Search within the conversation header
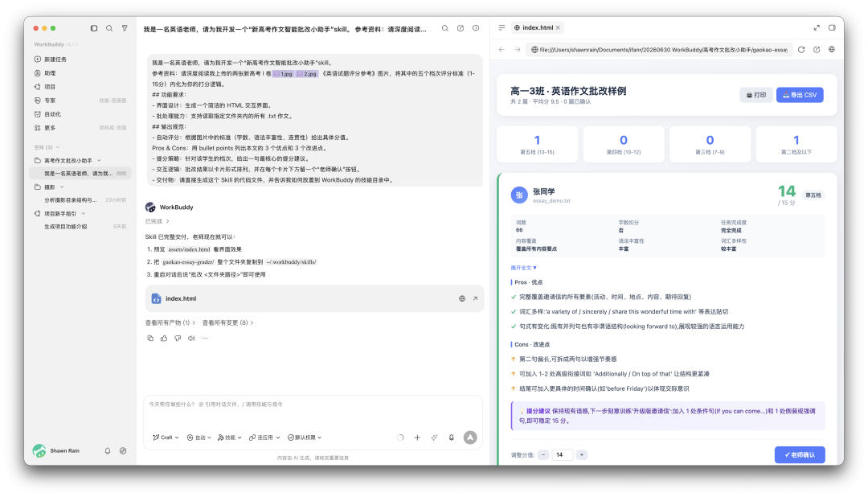Image resolution: width=868 pixels, height=497 pixels. click(x=445, y=28)
